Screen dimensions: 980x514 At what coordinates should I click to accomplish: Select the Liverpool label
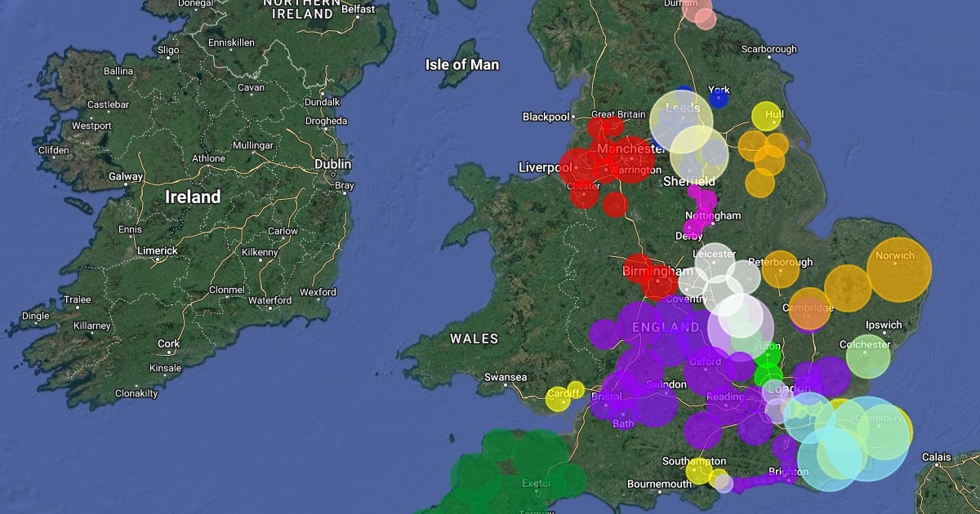(x=546, y=167)
